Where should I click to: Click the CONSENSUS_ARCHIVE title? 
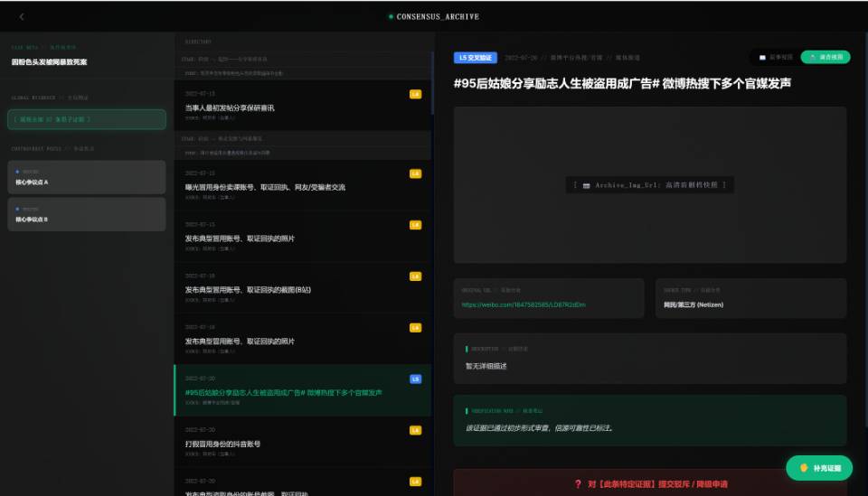tap(438, 16)
